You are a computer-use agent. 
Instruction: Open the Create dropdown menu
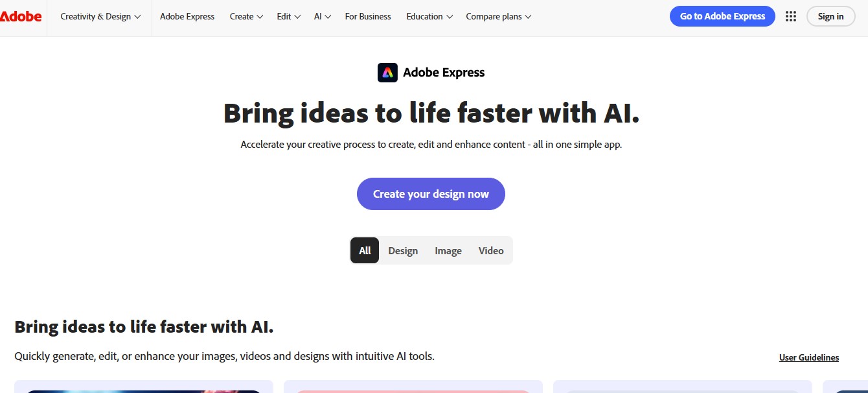click(246, 16)
